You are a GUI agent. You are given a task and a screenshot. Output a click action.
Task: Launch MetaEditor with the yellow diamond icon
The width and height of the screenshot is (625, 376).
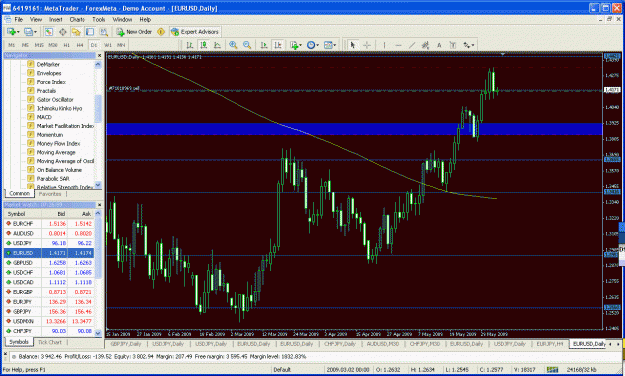(x=161, y=32)
